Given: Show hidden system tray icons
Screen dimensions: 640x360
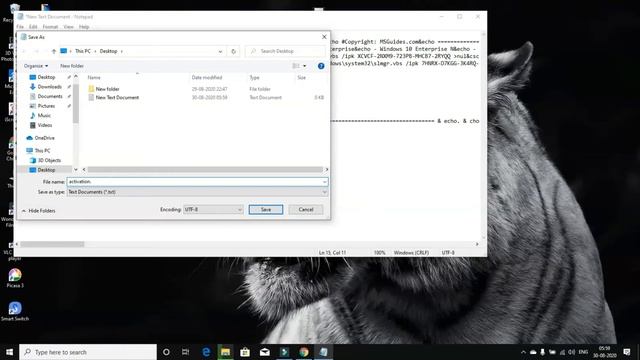Looking at the screenshot, I should [x=523, y=352].
